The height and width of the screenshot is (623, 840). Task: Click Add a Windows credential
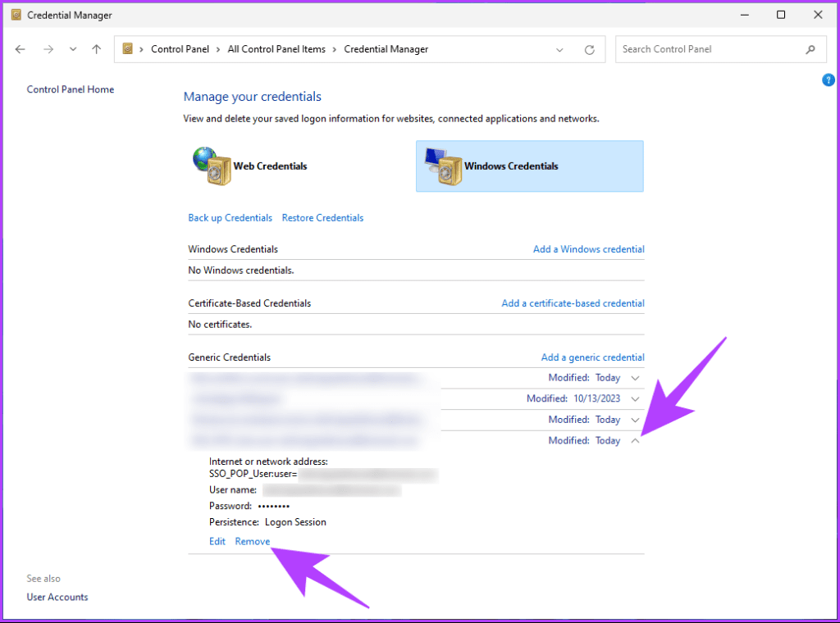point(588,248)
